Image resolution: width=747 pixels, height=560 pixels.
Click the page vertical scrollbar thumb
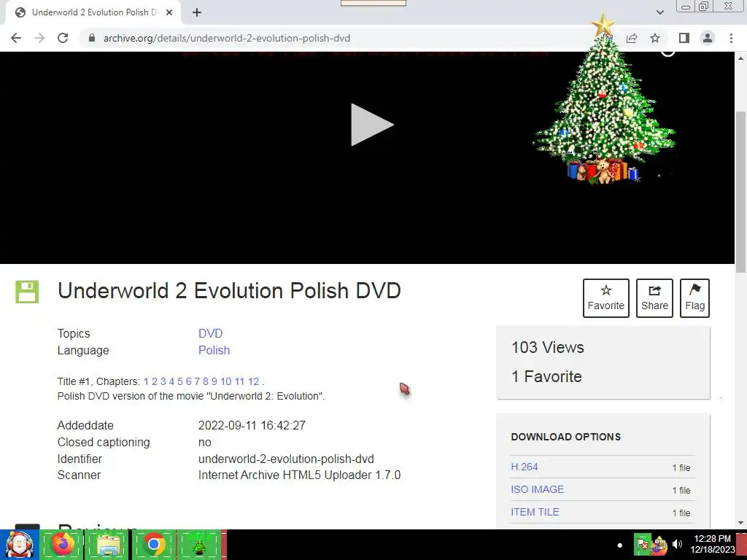741,190
